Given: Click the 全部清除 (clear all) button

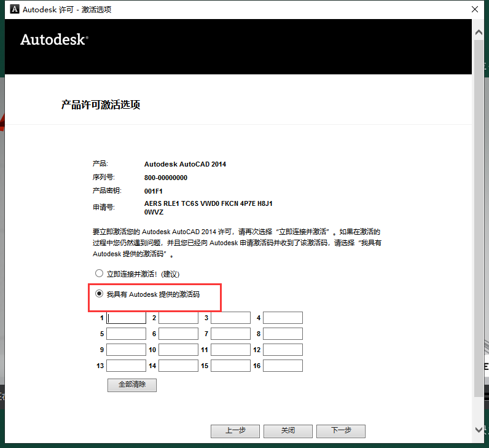Looking at the screenshot, I should (x=132, y=385).
